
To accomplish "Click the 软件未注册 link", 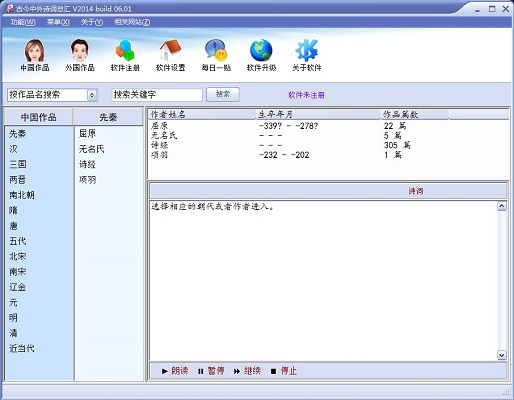I will [x=306, y=95].
